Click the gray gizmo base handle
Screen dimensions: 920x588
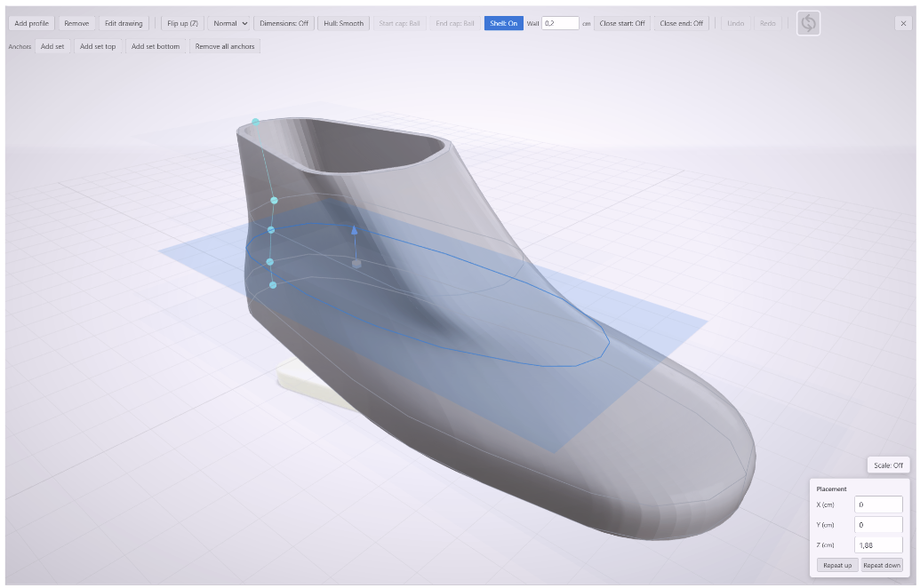pos(356,264)
